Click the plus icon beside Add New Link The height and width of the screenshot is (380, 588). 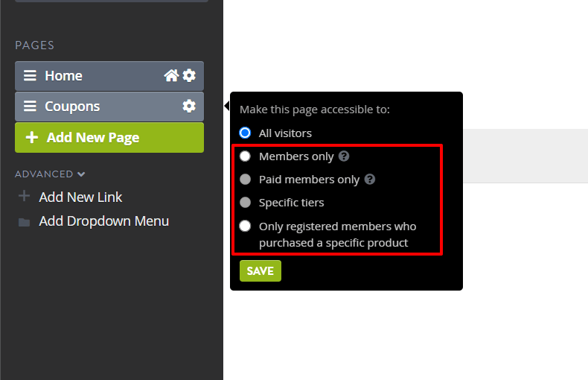(24, 196)
